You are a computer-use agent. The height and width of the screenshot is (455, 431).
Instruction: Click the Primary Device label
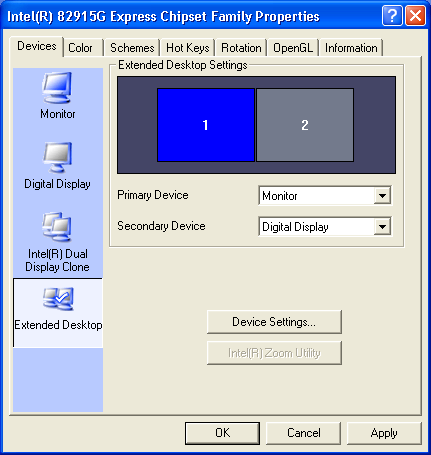(x=153, y=195)
